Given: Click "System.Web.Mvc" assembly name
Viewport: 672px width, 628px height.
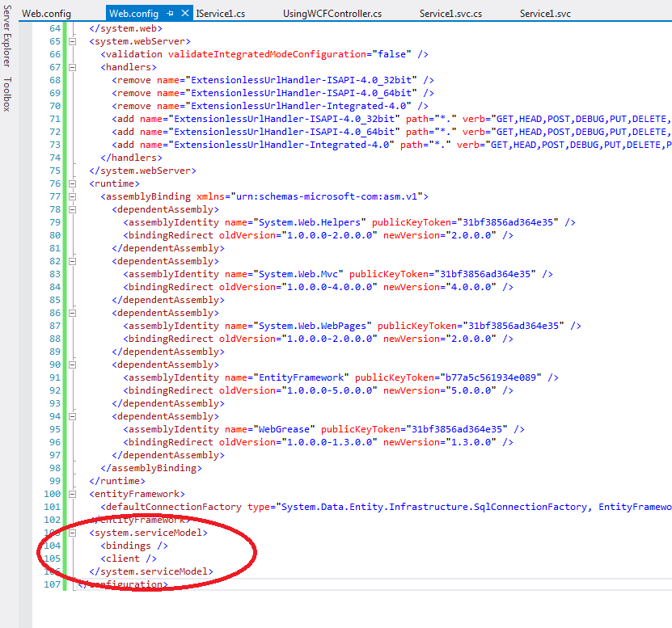Looking at the screenshot, I should (298, 274).
